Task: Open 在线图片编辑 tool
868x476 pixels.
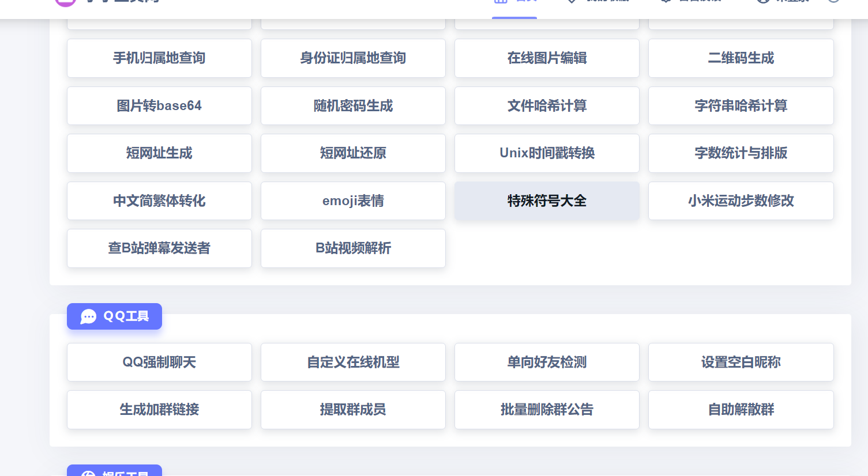Action: [x=547, y=58]
